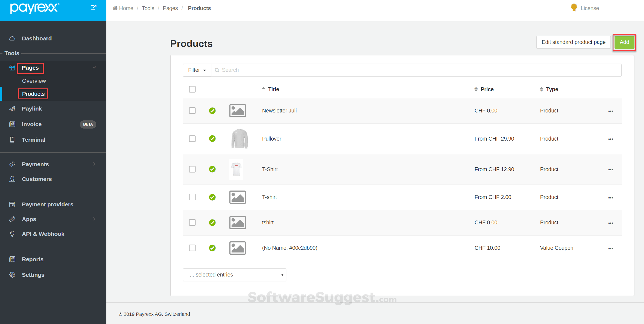Viewport: 644px width, 324px height.
Task: Click the Terminal device icon
Action: (x=12, y=140)
